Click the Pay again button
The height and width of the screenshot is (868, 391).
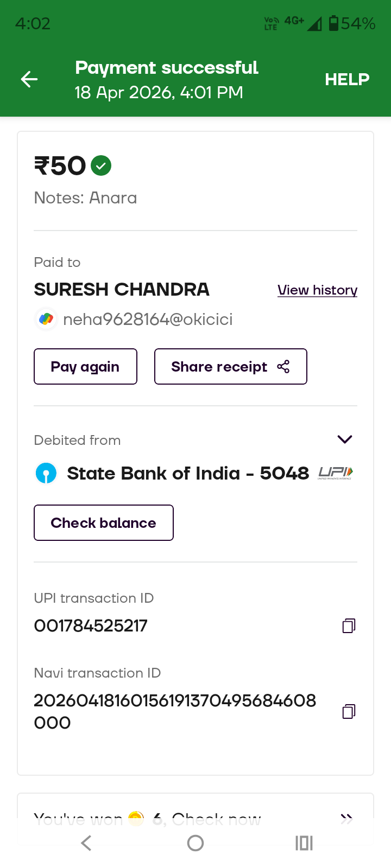(85, 367)
